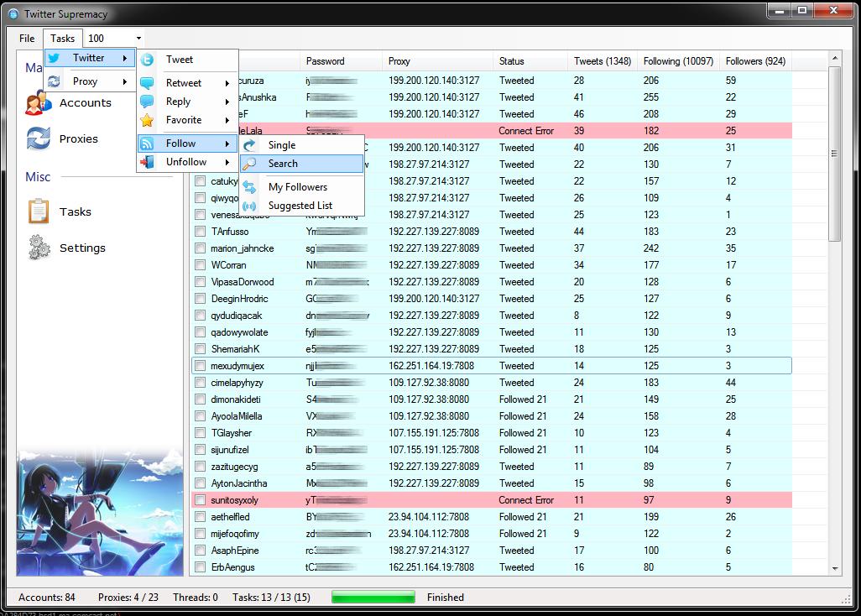The width and height of the screenshot is (861, 616).
Task: Expand the Follow submenu arrow
Action: tap(227, 144)
